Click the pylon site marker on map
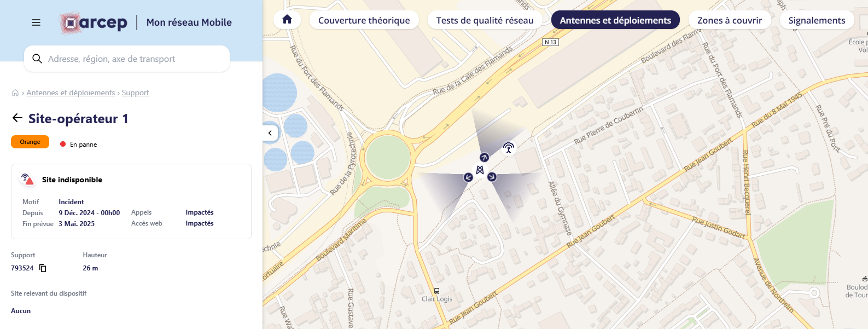This screenshot has height=329, width=868. [x=480, y=170]
